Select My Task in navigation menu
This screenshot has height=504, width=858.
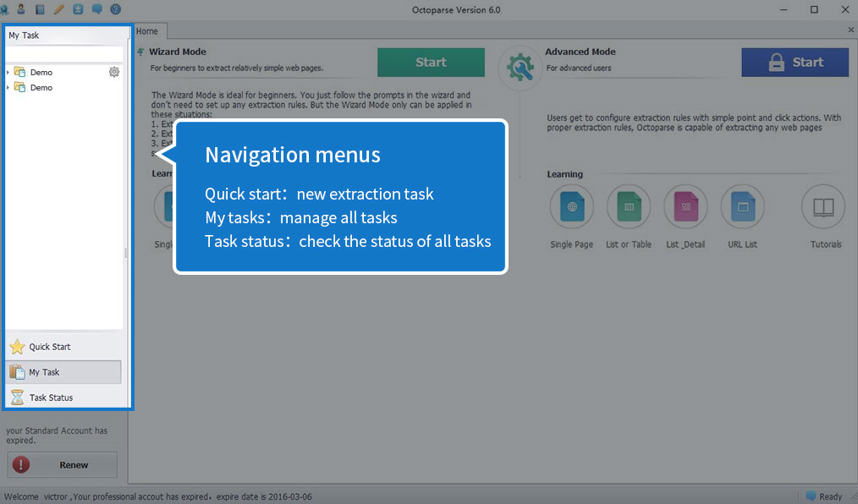(64, 372)
